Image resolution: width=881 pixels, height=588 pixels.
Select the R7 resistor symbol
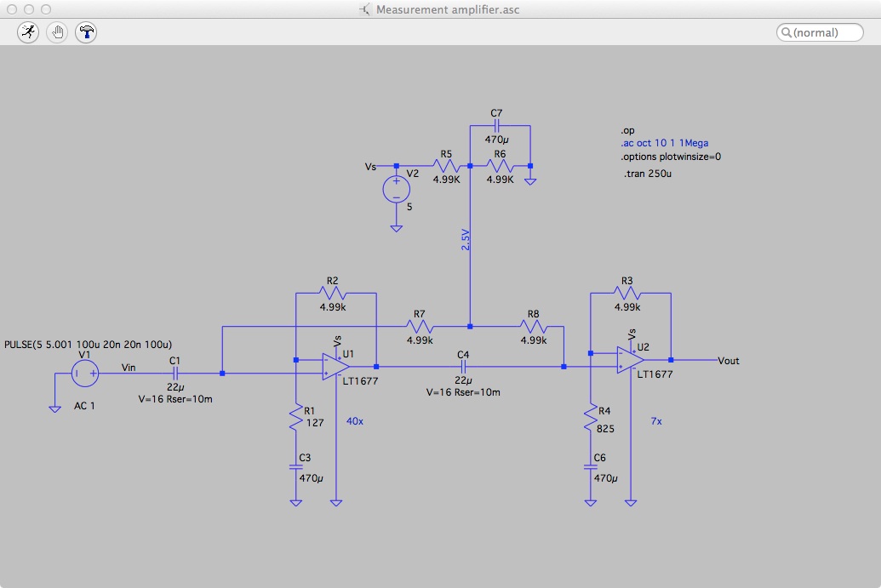tap(419, 326)
